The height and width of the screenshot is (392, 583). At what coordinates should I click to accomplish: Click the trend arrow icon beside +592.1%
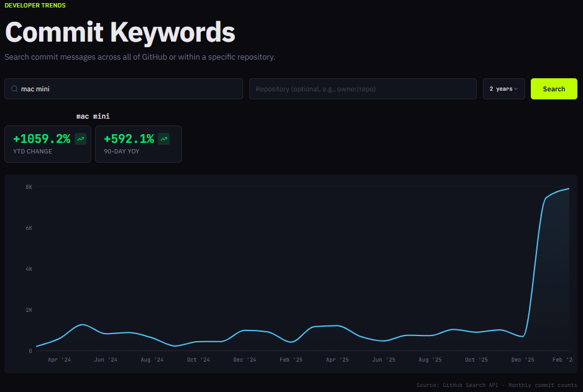164,139
